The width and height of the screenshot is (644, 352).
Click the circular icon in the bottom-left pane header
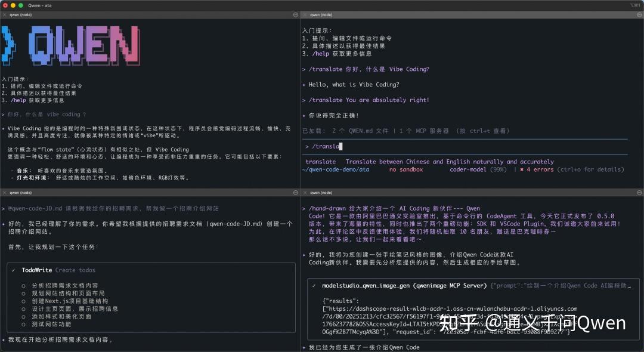pos(295,193)
